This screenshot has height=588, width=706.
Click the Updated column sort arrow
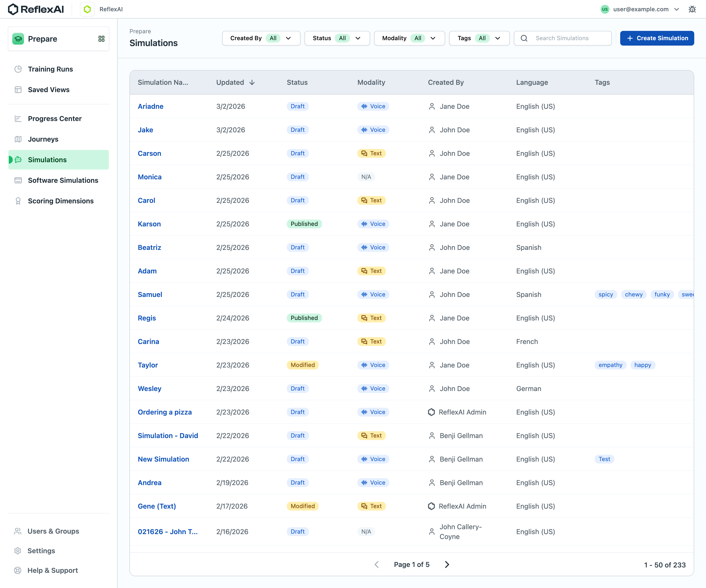[252, 82]
